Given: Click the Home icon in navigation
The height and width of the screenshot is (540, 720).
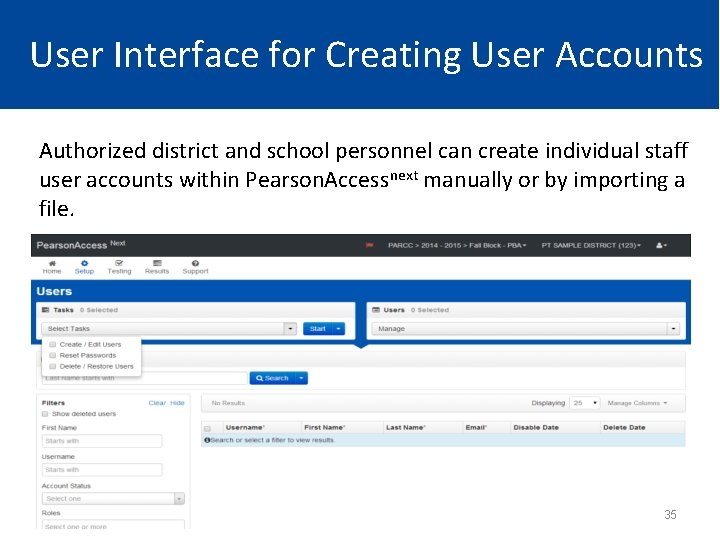Looking at the screenshot, I should (x=52, y=263).
